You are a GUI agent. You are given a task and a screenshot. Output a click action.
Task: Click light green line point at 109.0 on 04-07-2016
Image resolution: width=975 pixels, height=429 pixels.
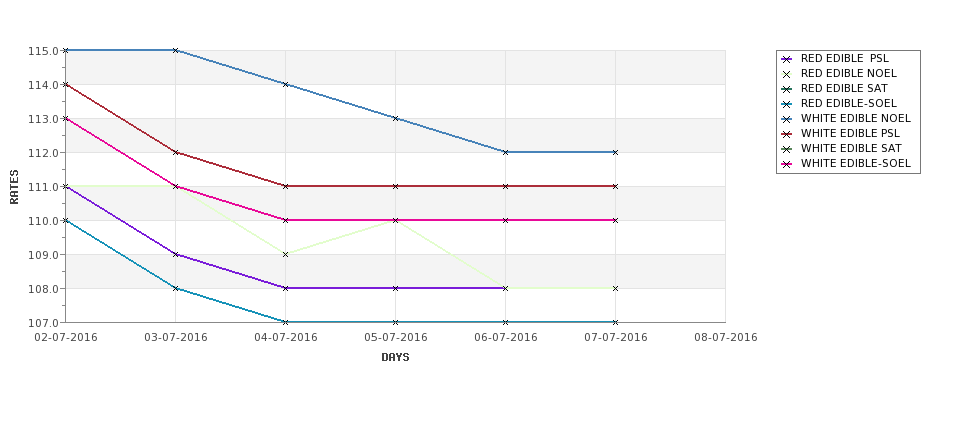click(x=285, y=254)
